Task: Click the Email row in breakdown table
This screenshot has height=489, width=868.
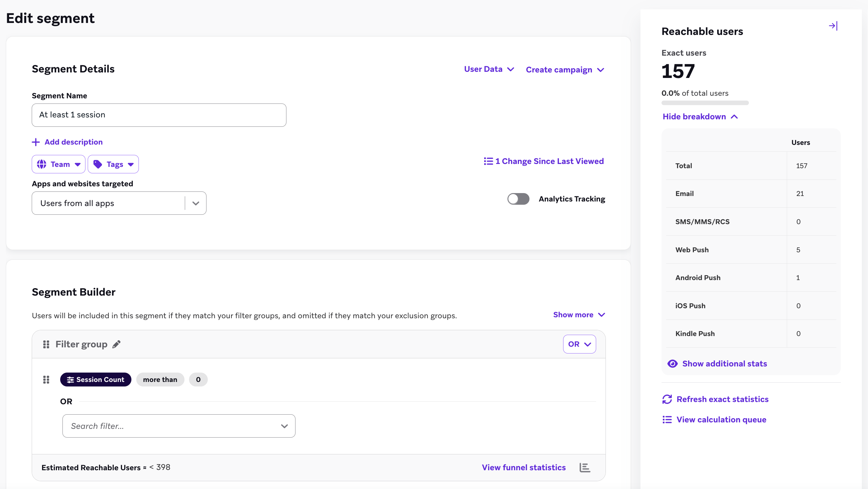Action: [751, 194]
